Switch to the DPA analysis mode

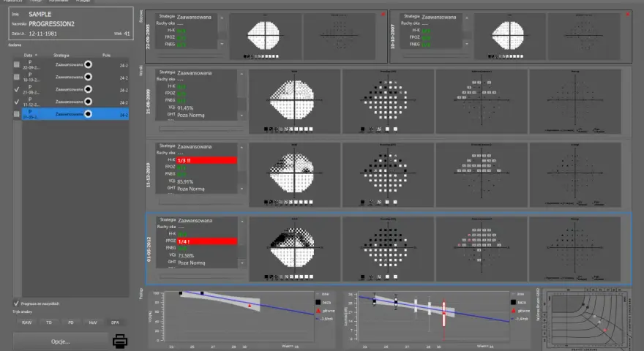(115, 322)
